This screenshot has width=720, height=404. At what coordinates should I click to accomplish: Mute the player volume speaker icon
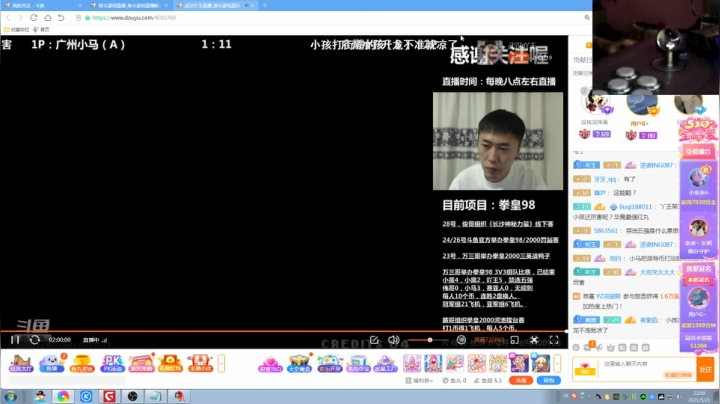[x=394, y=340]
